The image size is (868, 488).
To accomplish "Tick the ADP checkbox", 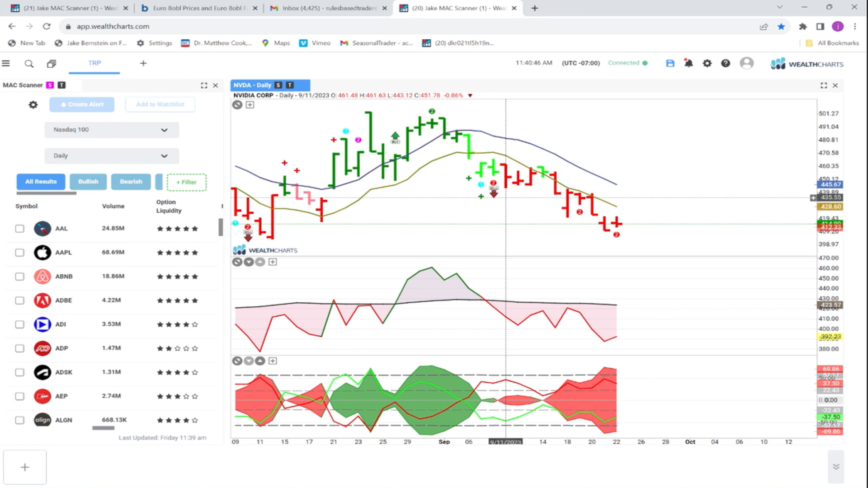I will pyautogui.click(x=19, y=348).
